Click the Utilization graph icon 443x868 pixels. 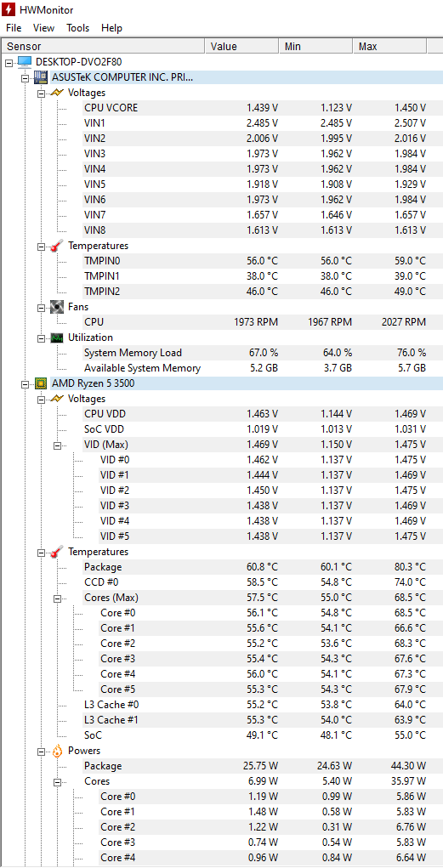coord(57,338)
